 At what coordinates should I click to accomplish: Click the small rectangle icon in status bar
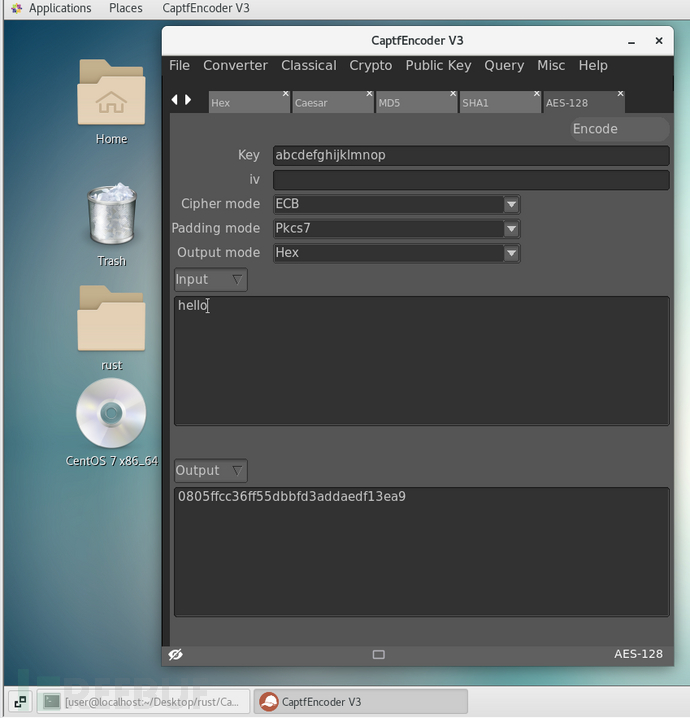pos(378,655)
